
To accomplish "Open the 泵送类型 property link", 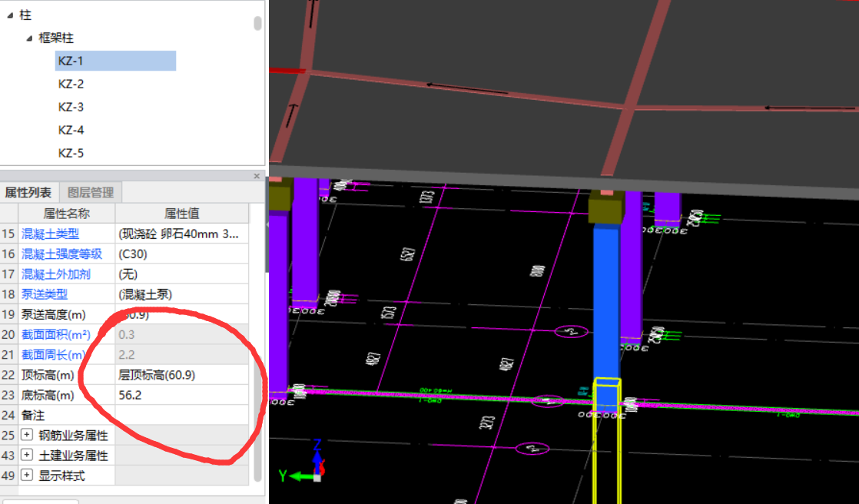I will coord(44,294).
